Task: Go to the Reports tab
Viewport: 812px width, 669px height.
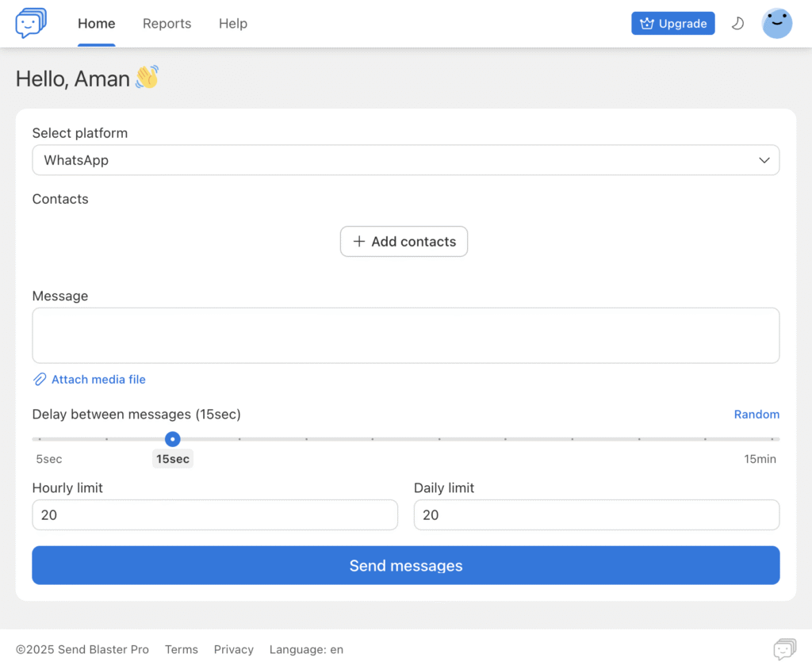Action: [x=167, y=24]
